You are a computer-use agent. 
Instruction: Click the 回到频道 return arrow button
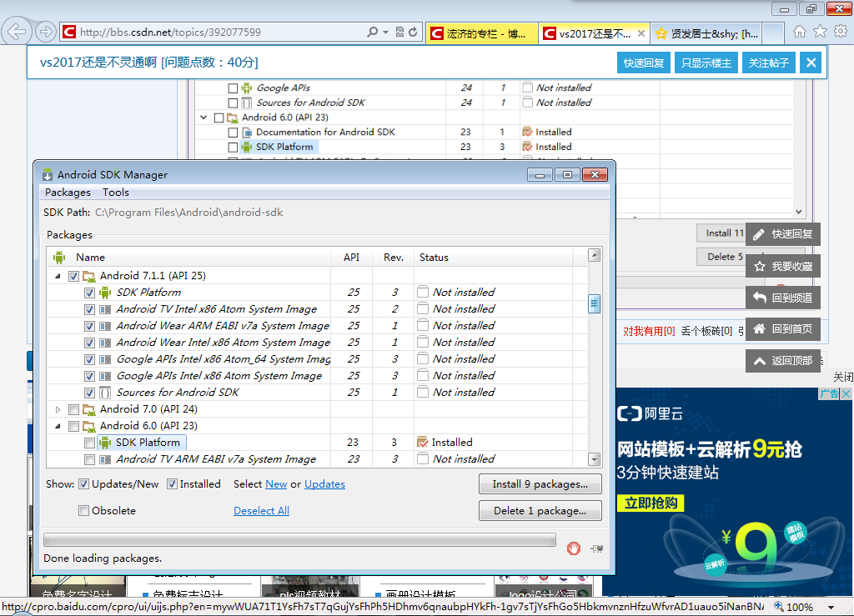click(x=782, y=298)
